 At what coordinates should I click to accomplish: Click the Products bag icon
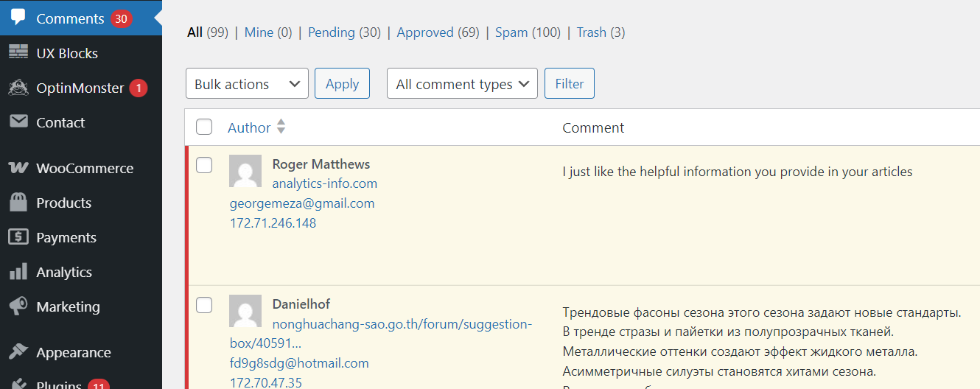click(x=18, y=202)
